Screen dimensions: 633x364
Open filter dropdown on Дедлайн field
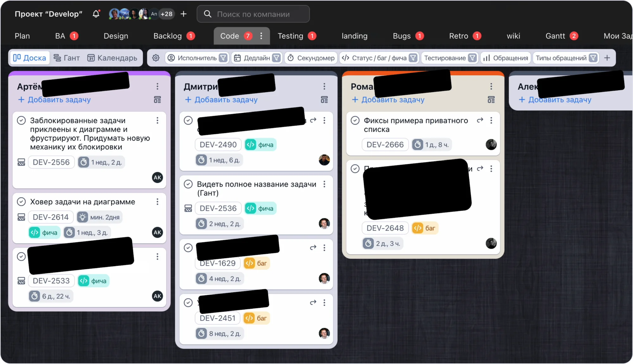click(x=277, y=58)
